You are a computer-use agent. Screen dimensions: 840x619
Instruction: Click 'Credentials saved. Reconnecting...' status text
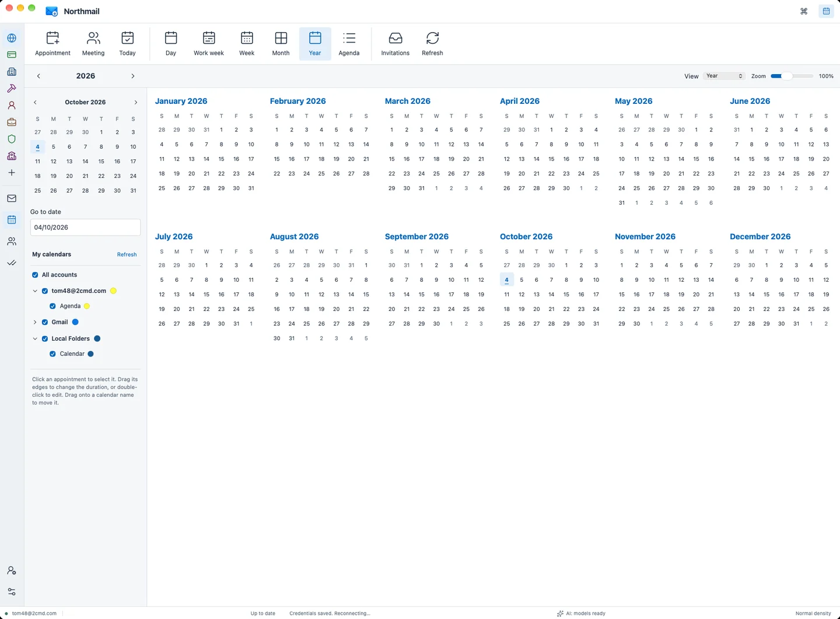click(x=330, y=613)
